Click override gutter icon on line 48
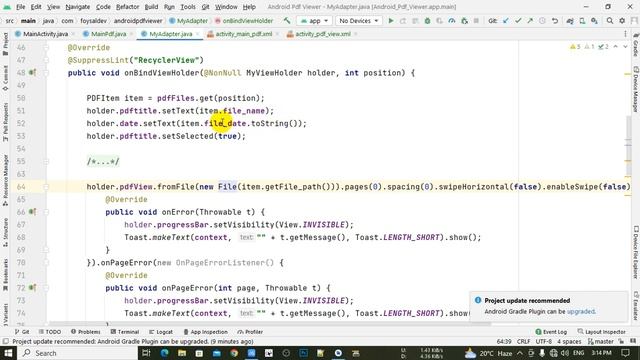Screen dimensions: 640x360 [32, 73]
